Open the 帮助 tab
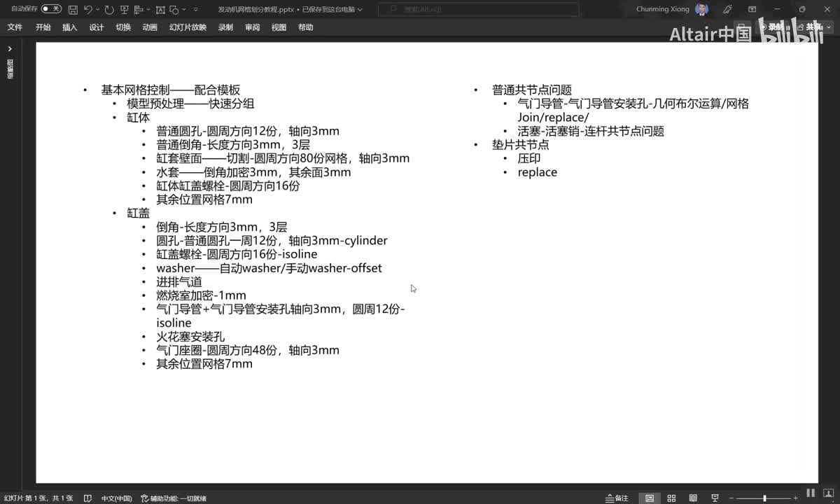 tap(305, 27)
